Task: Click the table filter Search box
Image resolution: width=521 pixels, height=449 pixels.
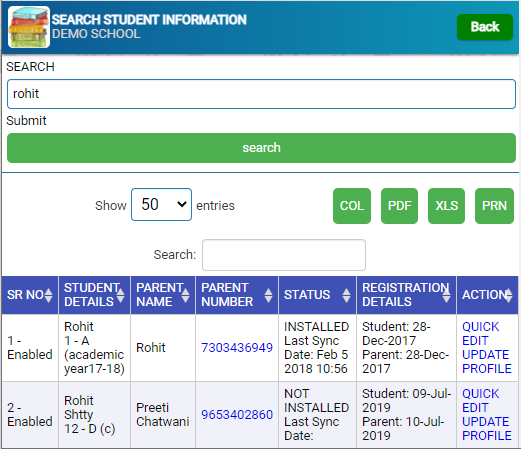Action: [x=284, y=255]
